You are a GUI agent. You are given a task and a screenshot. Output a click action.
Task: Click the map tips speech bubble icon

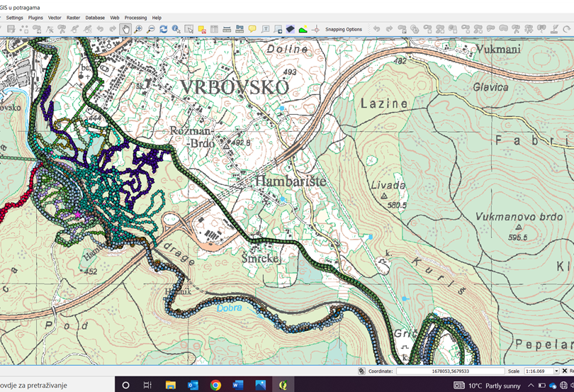[x=252, y=29]
